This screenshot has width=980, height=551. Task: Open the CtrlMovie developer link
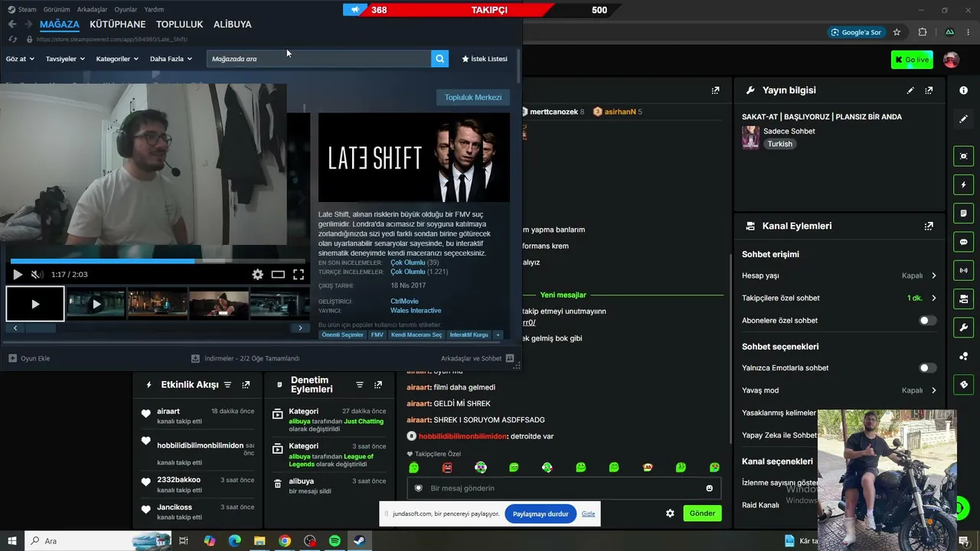tap(404, 302)
